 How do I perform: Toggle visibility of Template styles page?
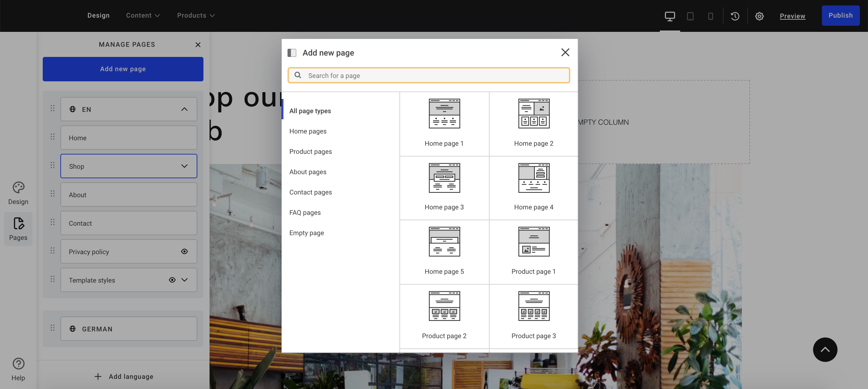click(172, 280)
